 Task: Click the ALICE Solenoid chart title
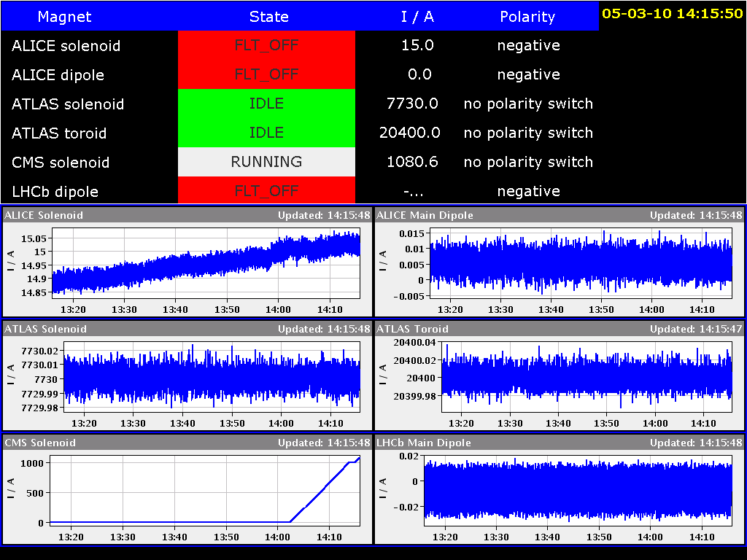(x=44, y=215)
